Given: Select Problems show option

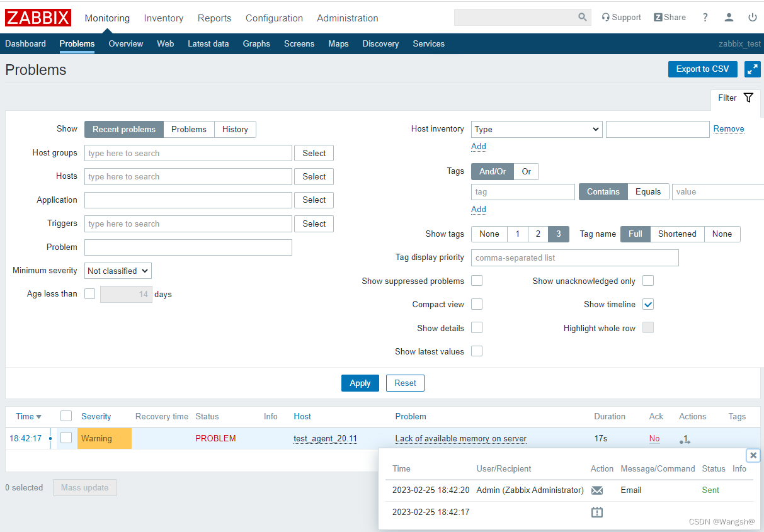Looking at the screenshot, I should tap(189, 130).
